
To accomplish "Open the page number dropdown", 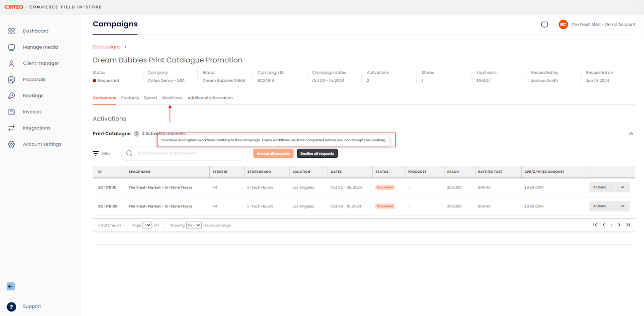I will coord(147,225).
